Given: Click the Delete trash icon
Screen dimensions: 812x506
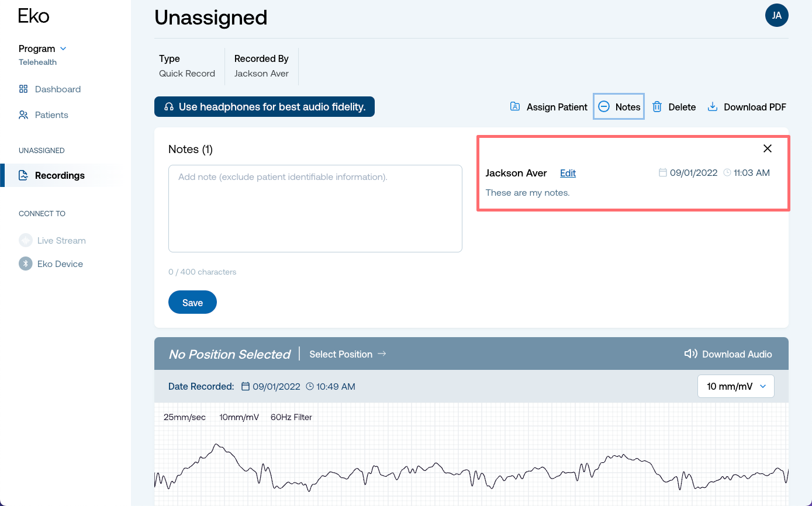Looking at the screenshot, I should pos(657,107).
